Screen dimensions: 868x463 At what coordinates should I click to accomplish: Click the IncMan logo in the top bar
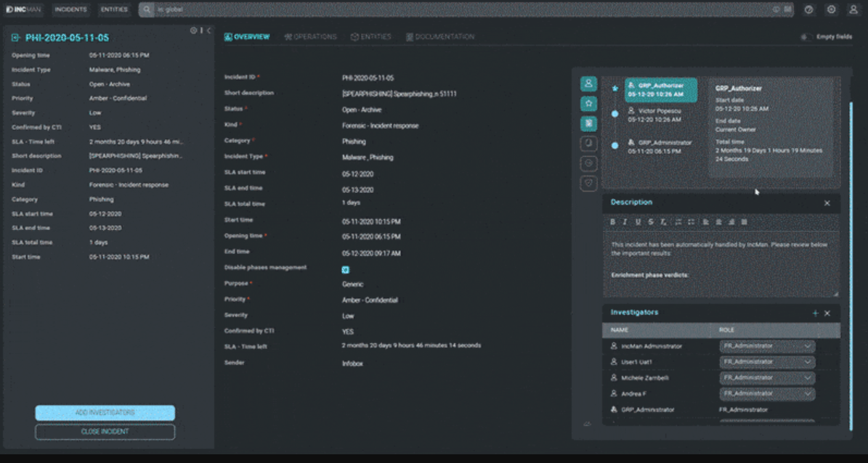24,9
